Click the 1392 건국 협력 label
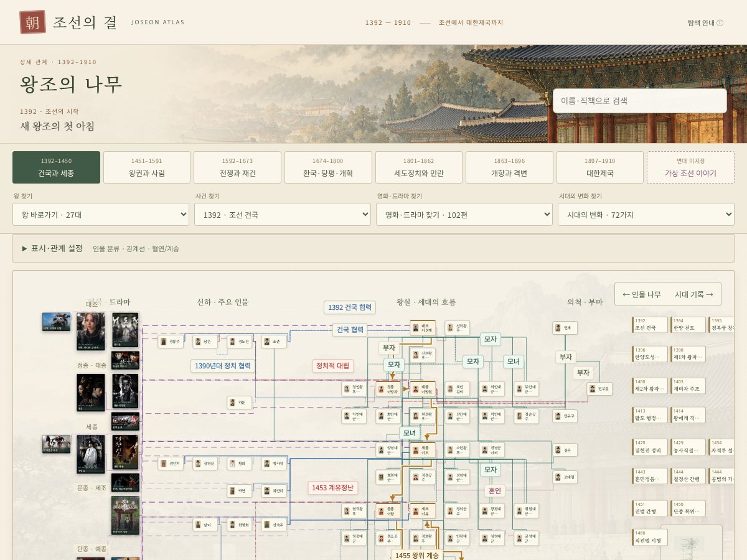Viewport: 747px width, 560px height. click(x=350, y=307)
